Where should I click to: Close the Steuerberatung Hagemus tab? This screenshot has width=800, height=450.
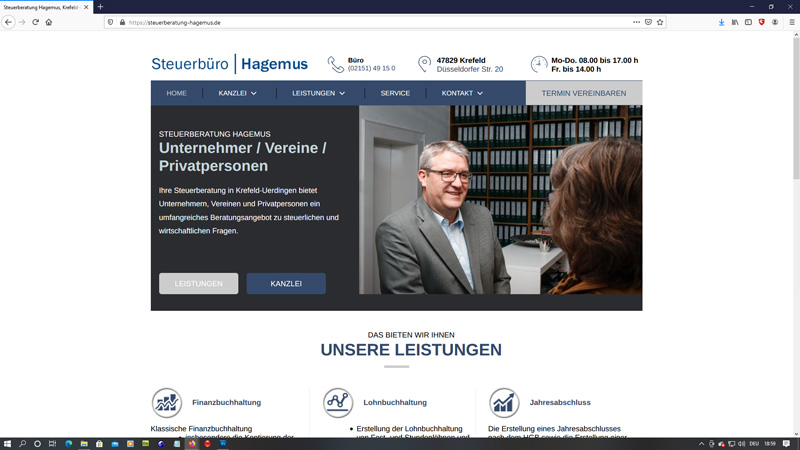click(x=86, y=7)
